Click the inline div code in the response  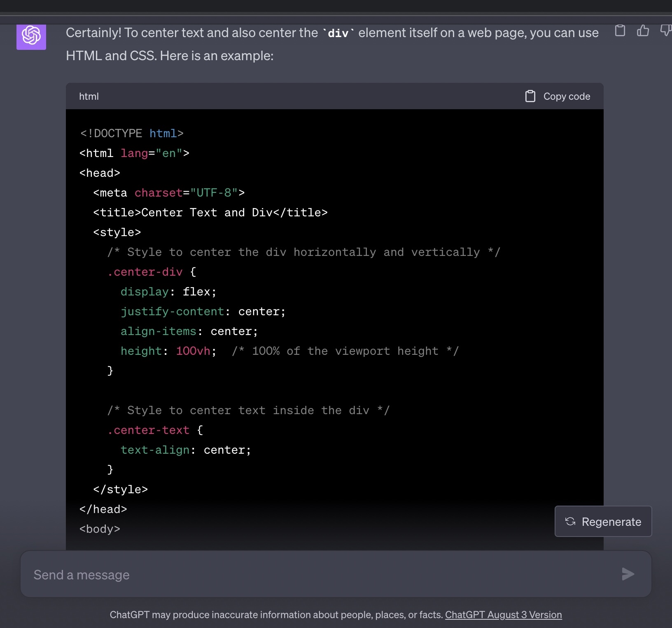click(x=338, y=33)
